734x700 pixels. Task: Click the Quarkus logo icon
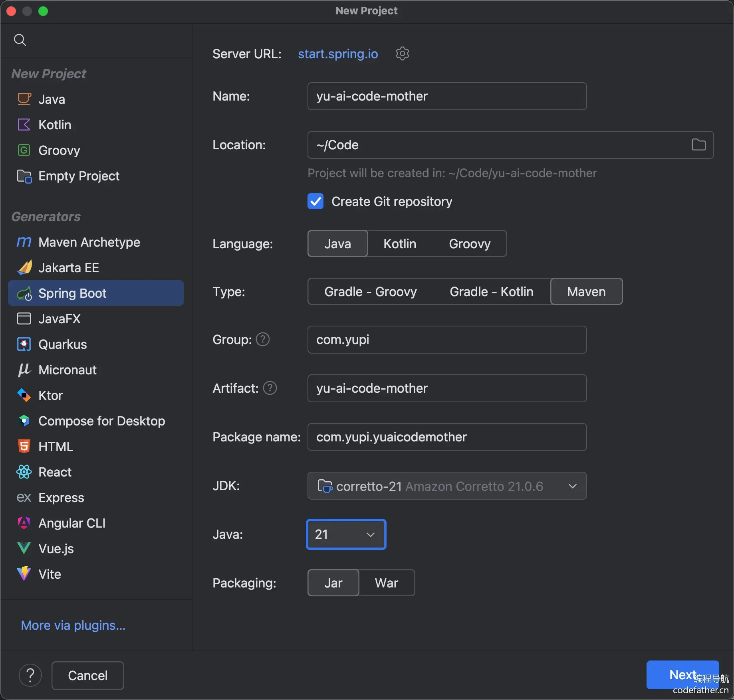pyautogui.click(x=24, y=344)
